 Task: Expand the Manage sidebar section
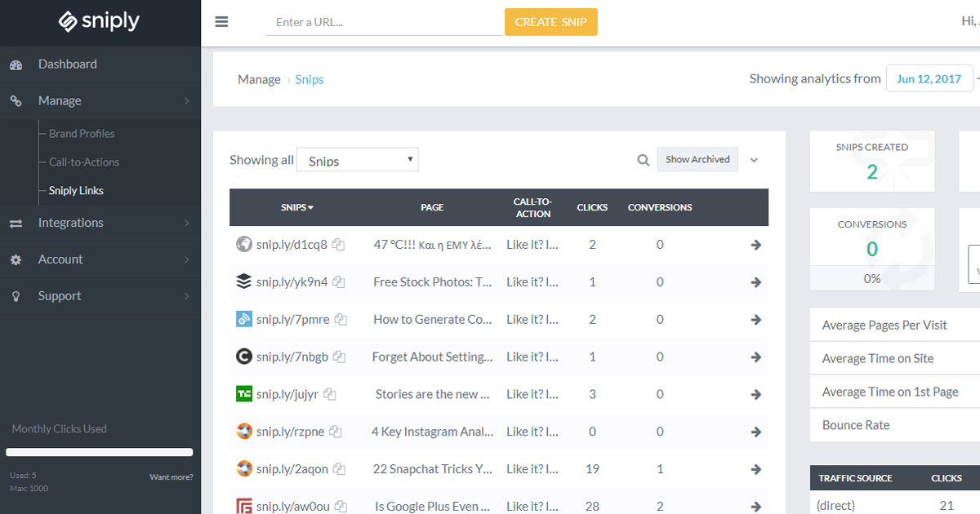point(187,101)
